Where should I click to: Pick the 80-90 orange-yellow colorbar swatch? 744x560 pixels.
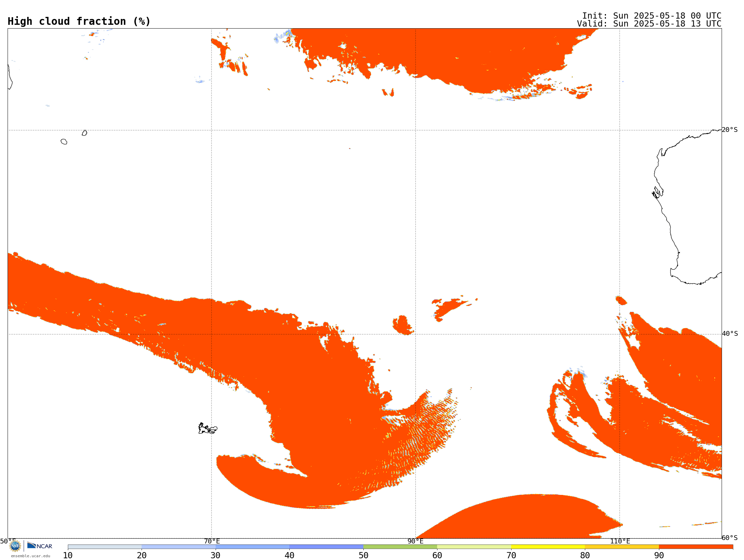(622, 547)
